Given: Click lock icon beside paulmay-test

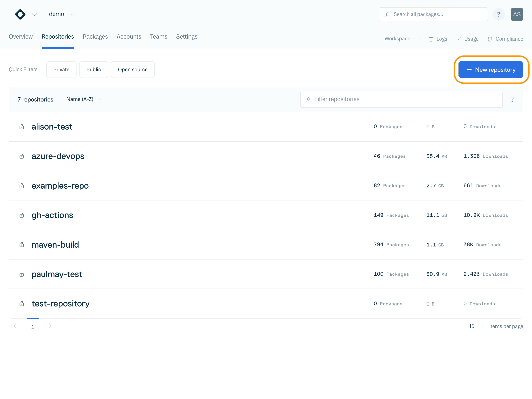Looking at the screenshot, I should coord(22,274).
